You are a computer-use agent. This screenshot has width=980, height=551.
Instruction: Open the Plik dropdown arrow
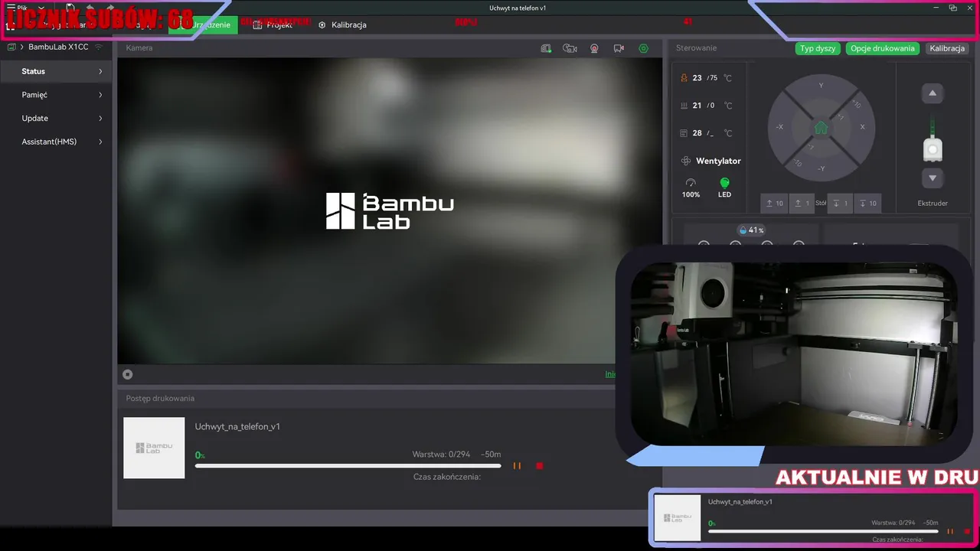41,8
